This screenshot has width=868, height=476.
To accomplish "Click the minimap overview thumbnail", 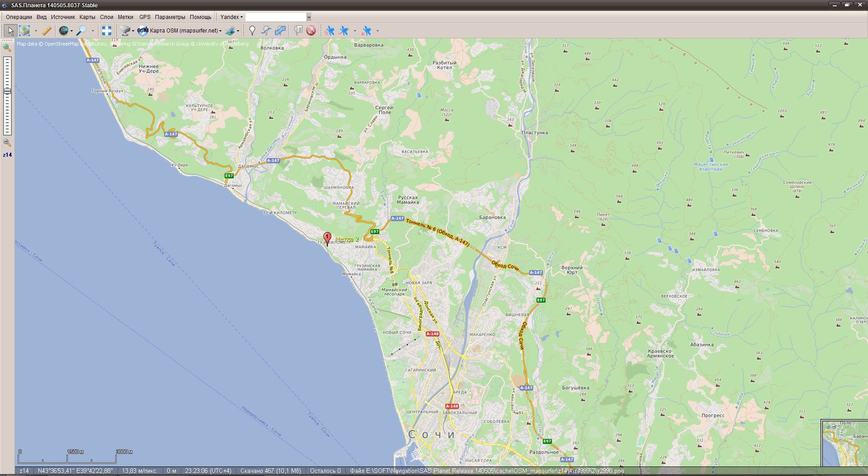I will pos(845,443).
